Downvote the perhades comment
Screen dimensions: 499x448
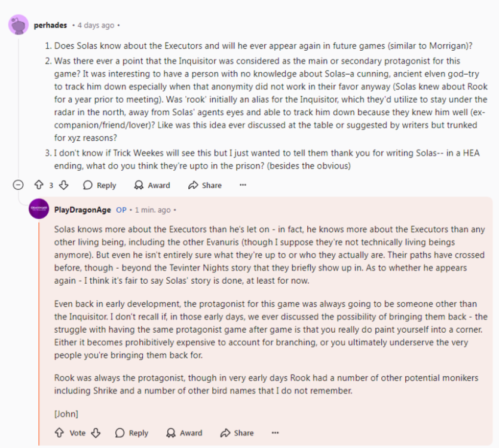64,185
